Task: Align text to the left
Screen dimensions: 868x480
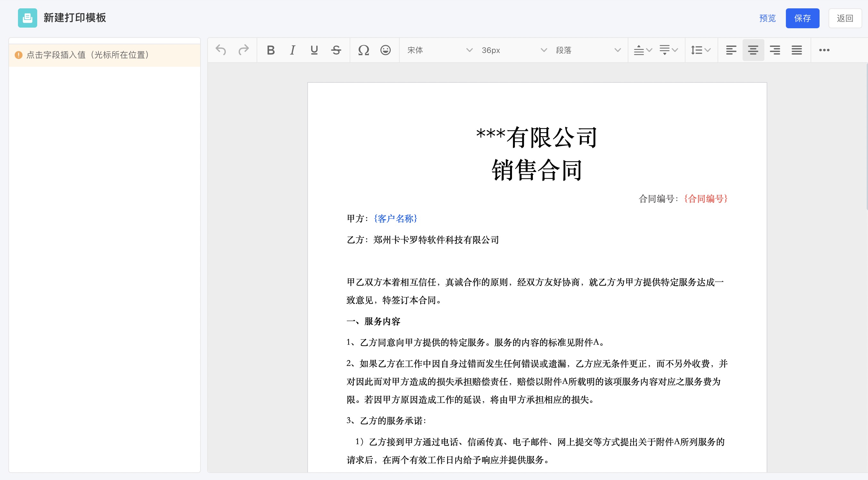Action: point(731,50)
